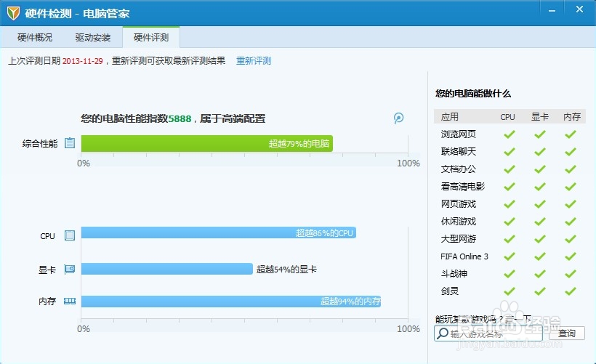
Task: Click 显卡 checkmark for 网页游戏
Action: (x=540, y=204)
